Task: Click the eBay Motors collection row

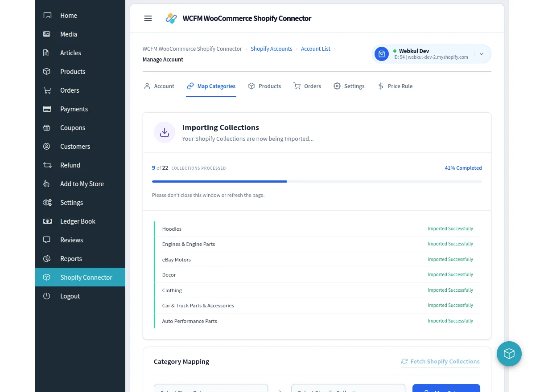Action: [317, 260]
